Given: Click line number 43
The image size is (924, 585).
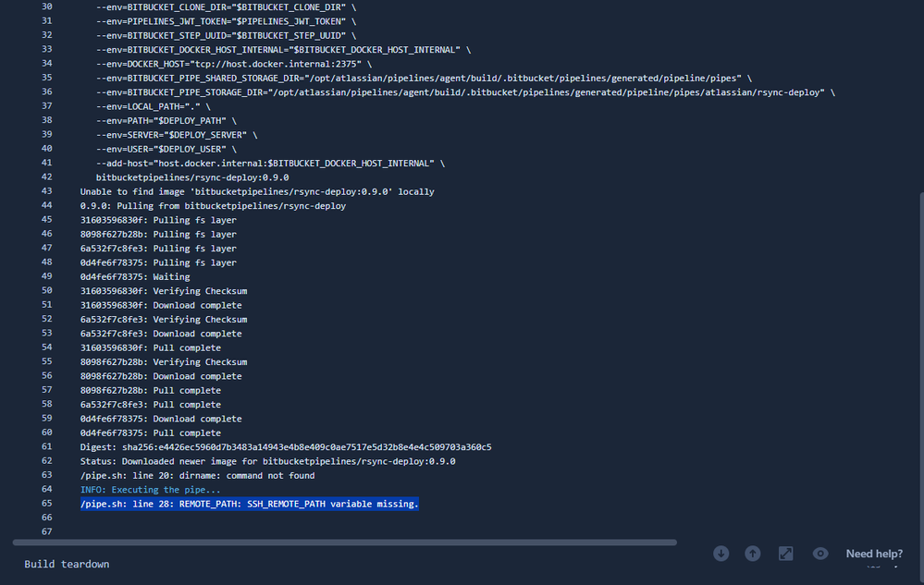Looking at the screenshot, I should click(46, 191).
